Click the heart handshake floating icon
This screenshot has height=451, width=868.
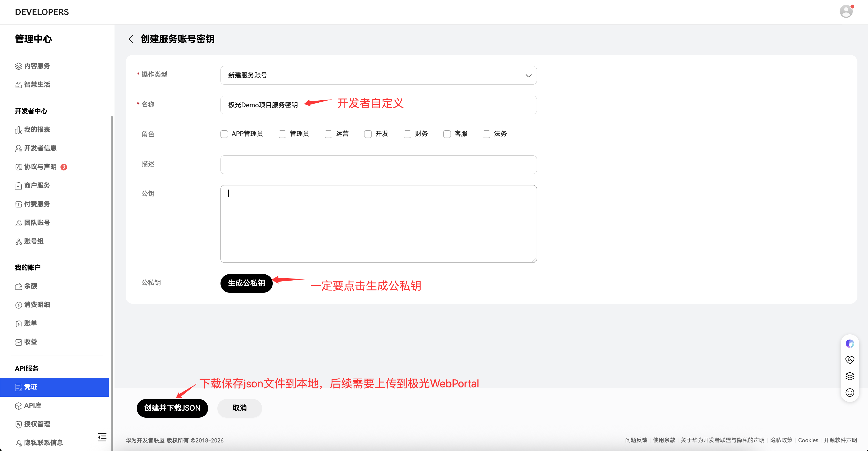click(849, 360)
